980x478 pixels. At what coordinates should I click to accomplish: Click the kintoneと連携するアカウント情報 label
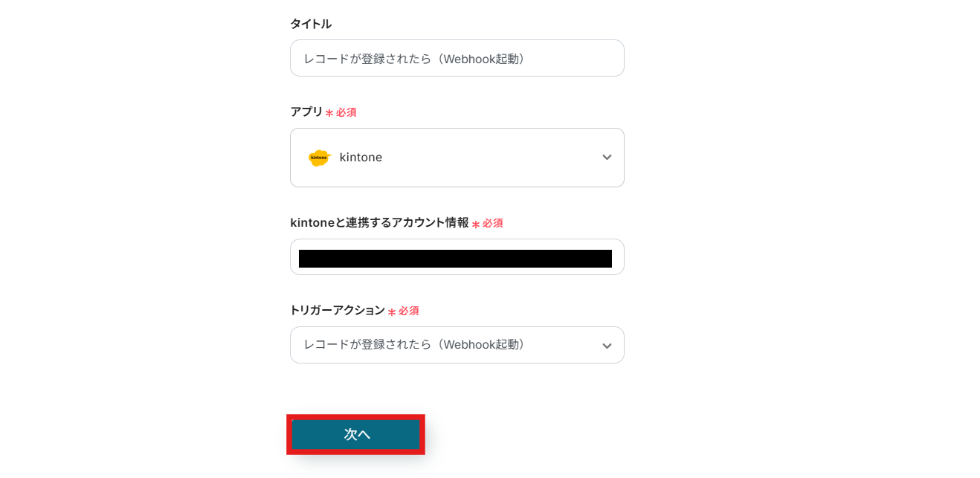pos(379,222)
